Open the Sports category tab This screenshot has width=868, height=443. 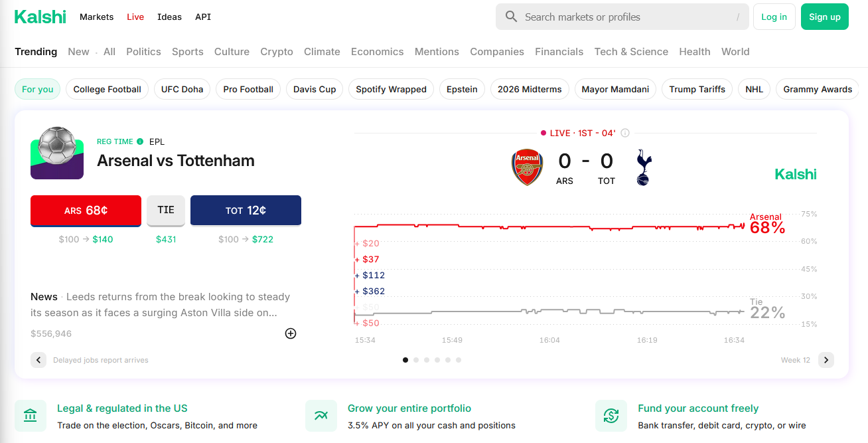tap(188, 52)
